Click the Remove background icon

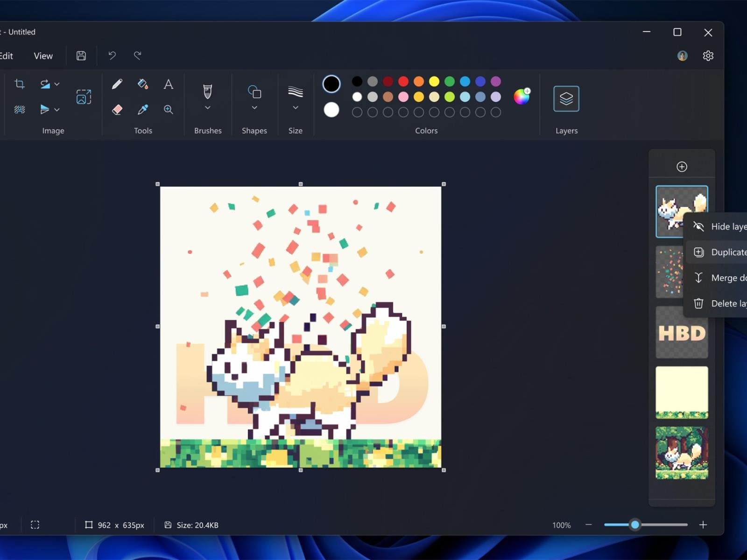click(x=20, y=110)
